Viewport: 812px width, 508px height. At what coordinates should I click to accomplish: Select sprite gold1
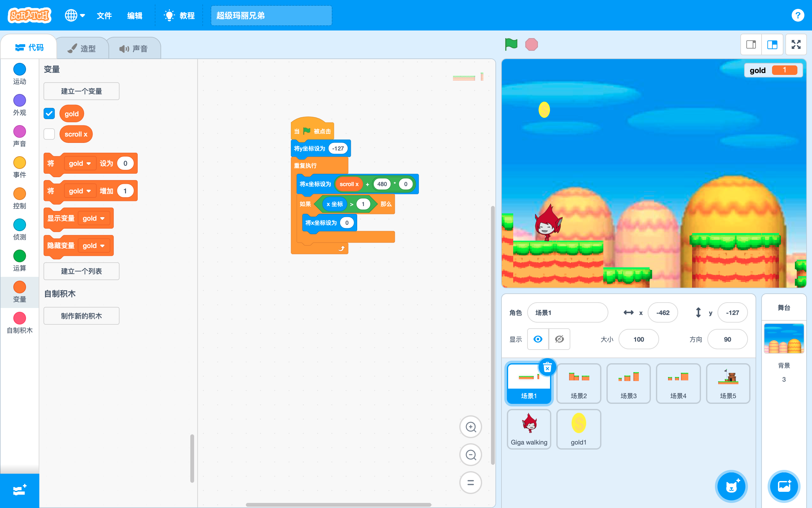point(579,429)
